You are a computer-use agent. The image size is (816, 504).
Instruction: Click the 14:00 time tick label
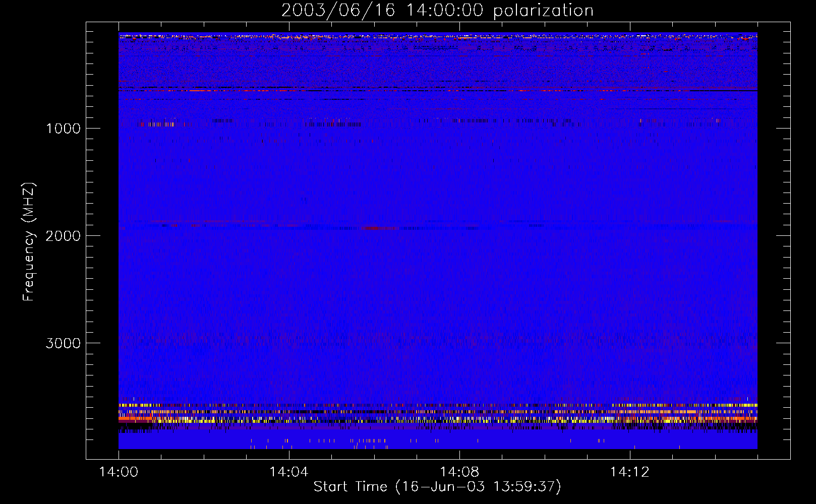coord(119,472)
